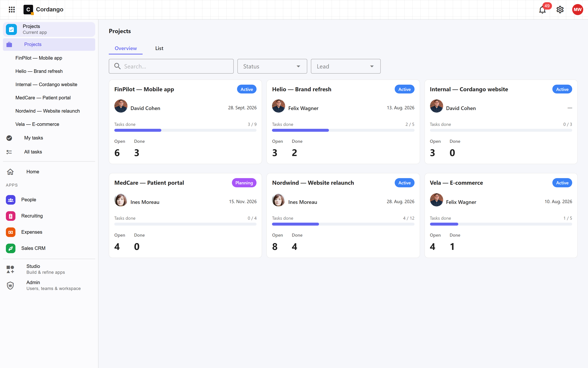Open the settings gear icon

click(x=560, y=10)
